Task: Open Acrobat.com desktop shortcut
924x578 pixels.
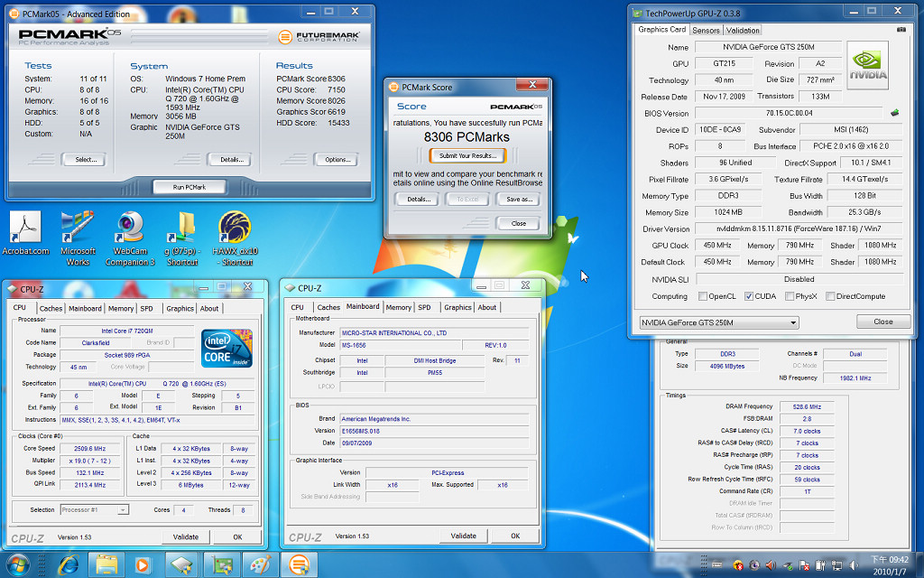Action: click(25, 233)
